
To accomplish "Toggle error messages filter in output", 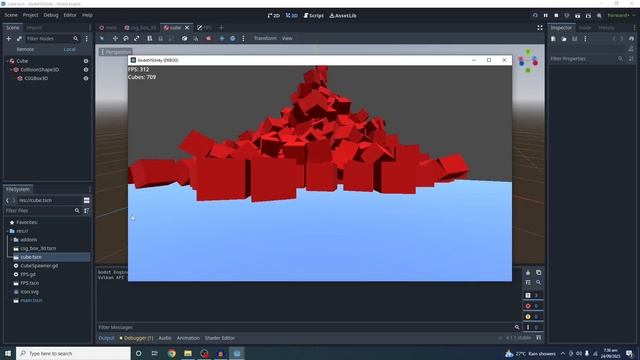I will click(533, 306).
